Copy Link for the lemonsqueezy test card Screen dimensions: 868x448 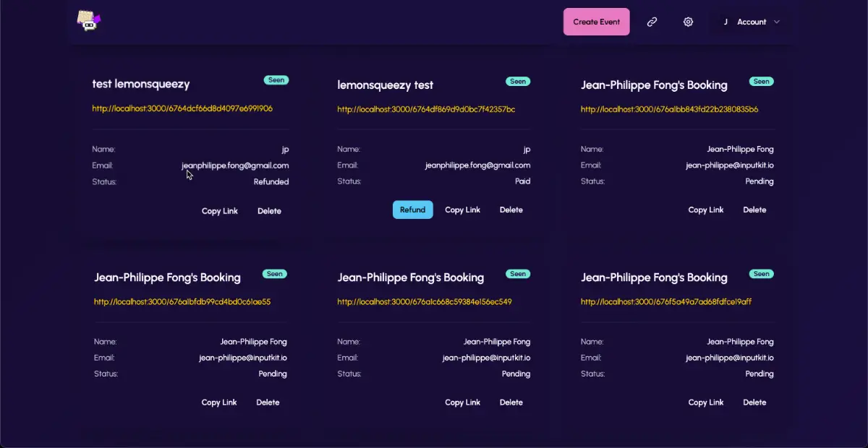[462, 210]
